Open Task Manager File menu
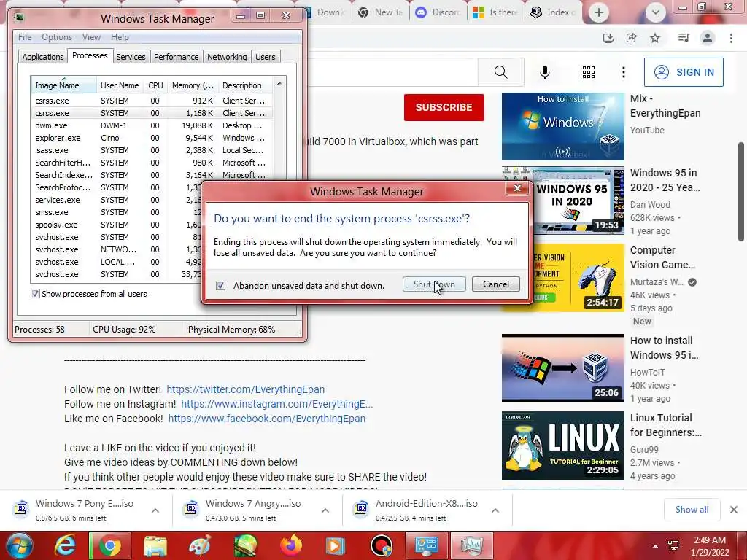The width and height of the screenshot is (747, 560). (x=25, y=37)
